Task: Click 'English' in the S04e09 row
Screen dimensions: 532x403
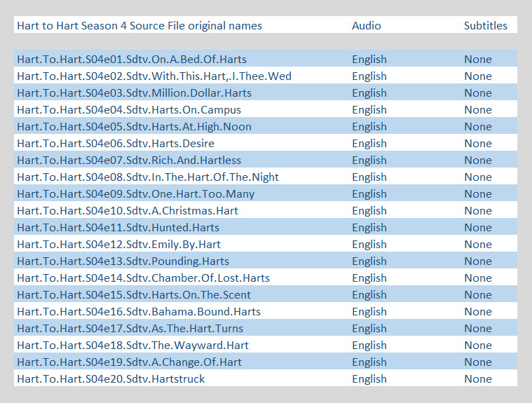Action: tap(369, 194)
